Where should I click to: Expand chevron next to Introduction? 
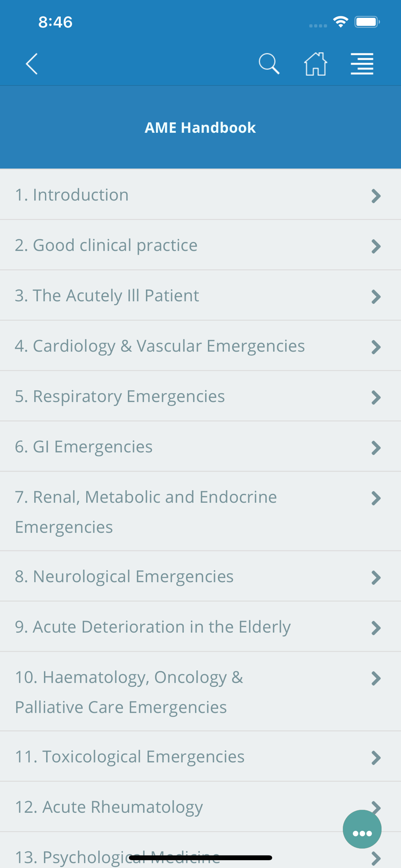pyautogui.click(x=376, y=196)
